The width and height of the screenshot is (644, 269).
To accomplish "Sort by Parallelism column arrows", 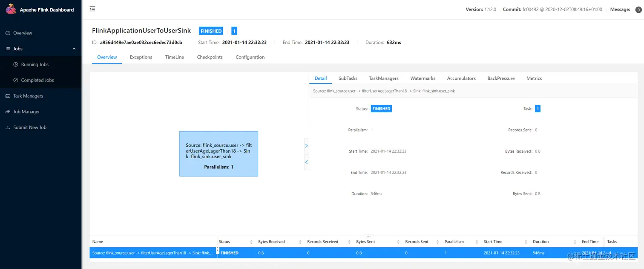I will click(477, 242).
